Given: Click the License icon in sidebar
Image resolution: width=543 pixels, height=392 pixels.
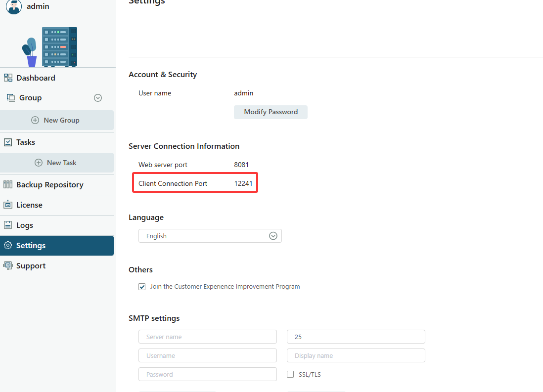Looking at the screenshot, I should [8, 205].
